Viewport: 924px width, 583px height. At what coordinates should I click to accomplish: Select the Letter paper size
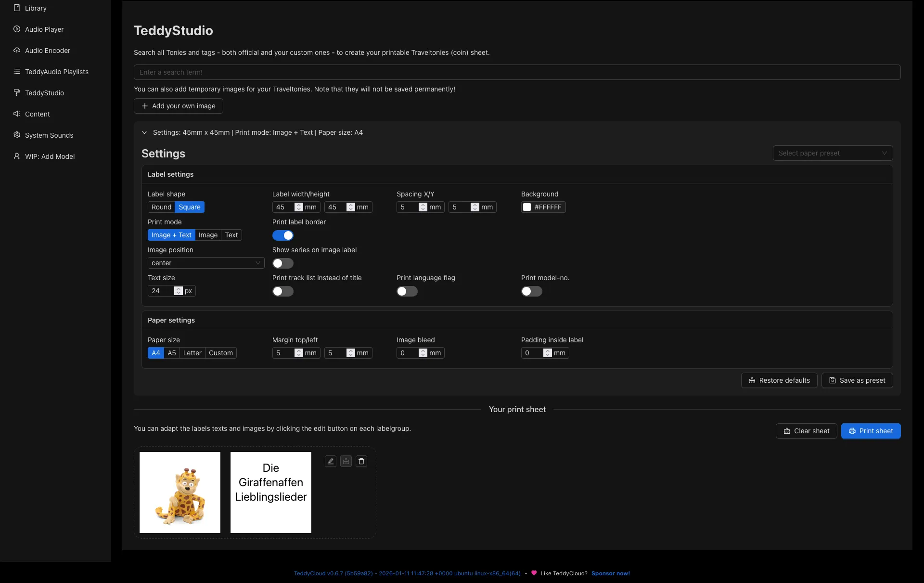point(192,353)
